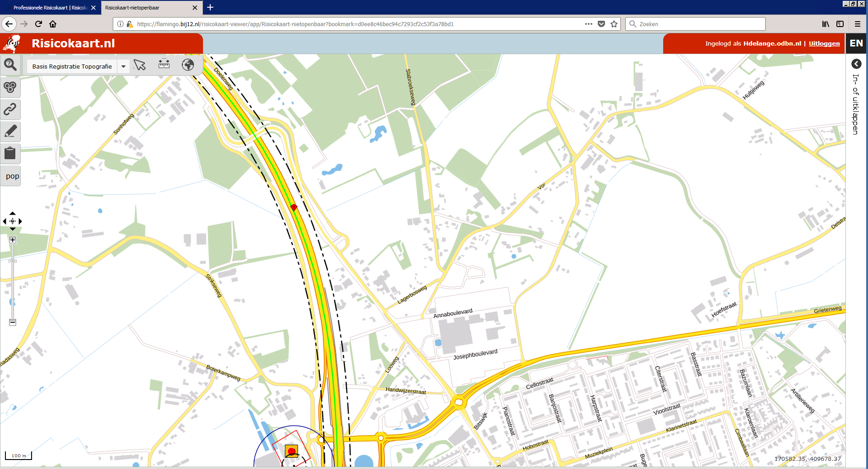Click the 100 m scale bar

[18, 455]
